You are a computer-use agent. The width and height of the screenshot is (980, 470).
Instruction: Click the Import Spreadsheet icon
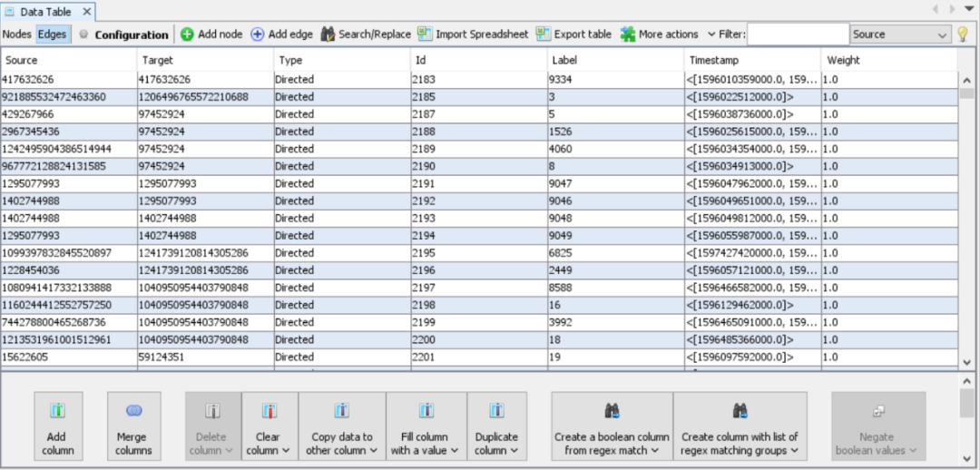pos(425,34)
